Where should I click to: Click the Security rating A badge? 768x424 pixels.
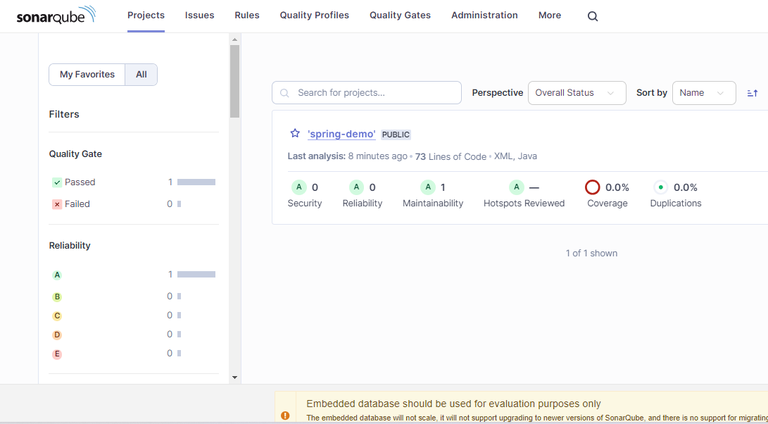coord(298,187)
